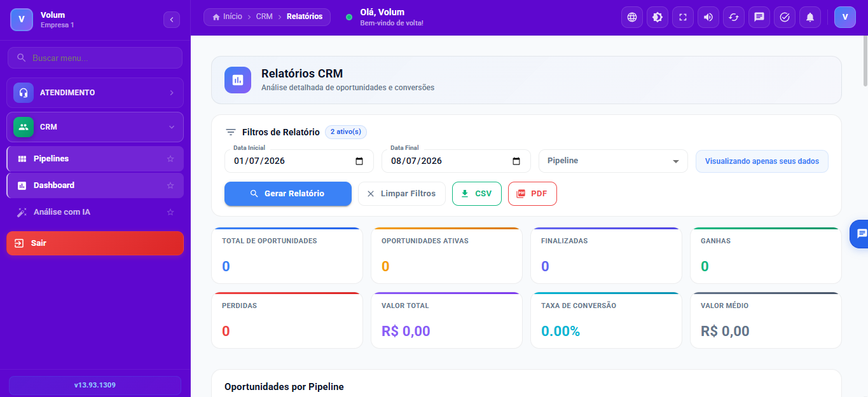Open Análise com IA menu item

coord(95,212)
